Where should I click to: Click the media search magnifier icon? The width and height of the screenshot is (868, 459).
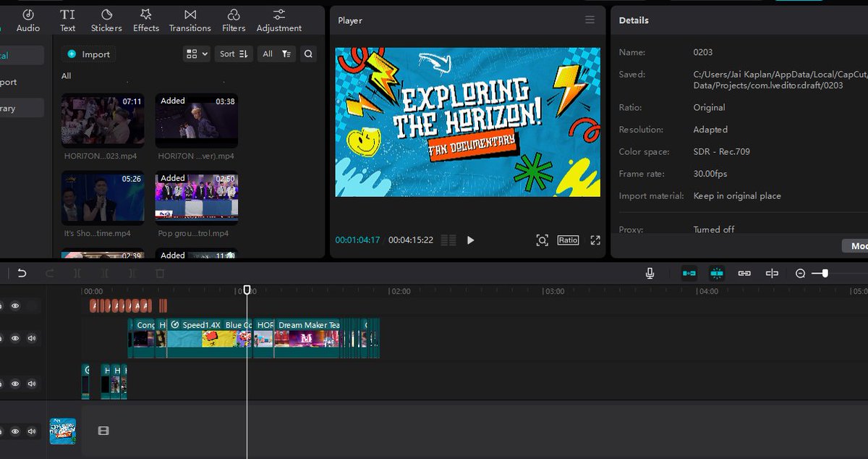click(308, 54)
